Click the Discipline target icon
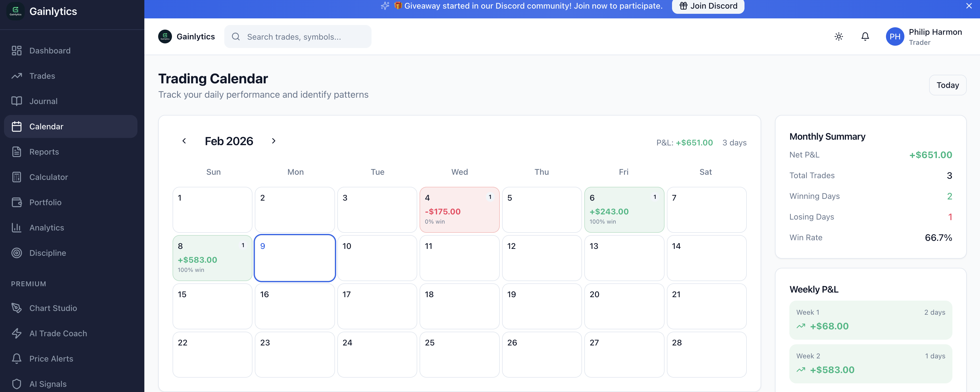Screen dimensions: 980x392 coord(16,253)
